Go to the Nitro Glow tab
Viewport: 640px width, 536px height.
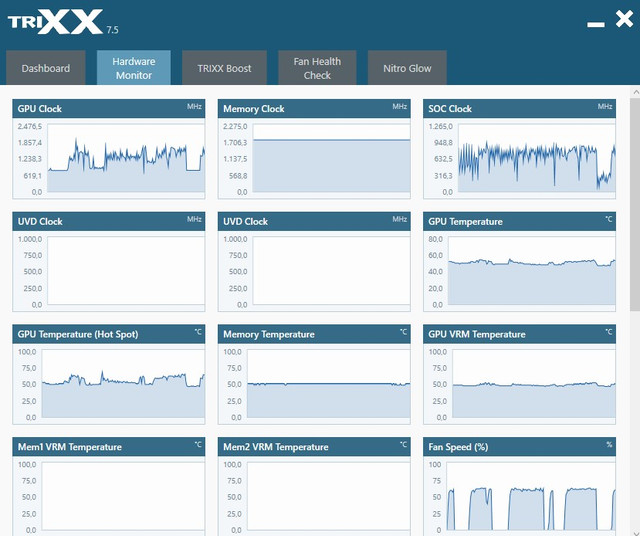(x=407, y=68)
